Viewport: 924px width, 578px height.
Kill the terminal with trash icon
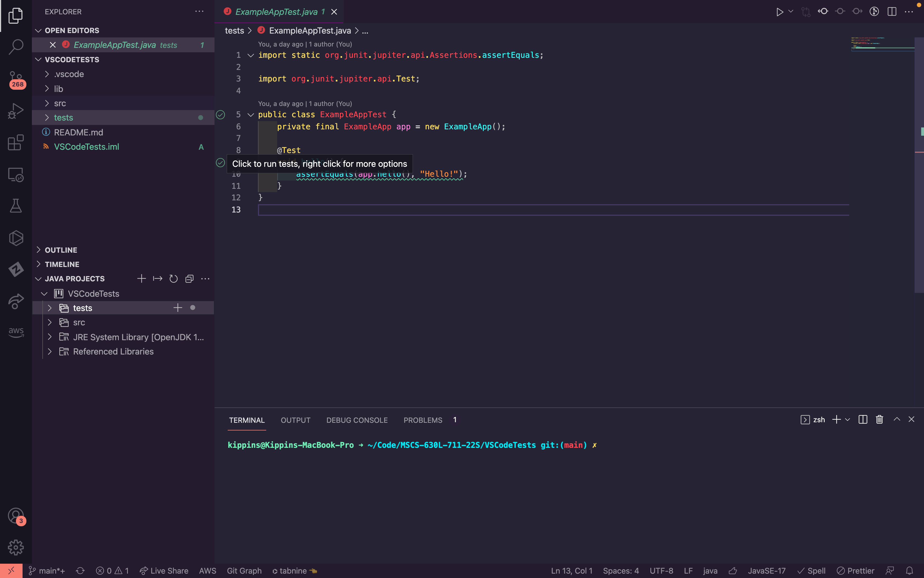[x=879, y=420]
